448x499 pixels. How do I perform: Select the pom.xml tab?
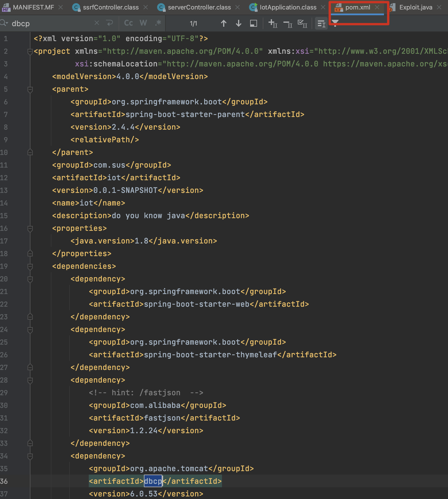click(358, 7)
